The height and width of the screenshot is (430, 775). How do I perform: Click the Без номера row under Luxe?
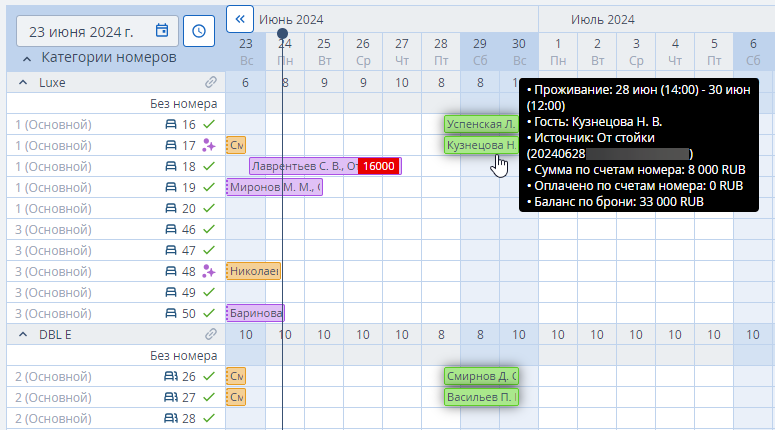coord(116,103)
